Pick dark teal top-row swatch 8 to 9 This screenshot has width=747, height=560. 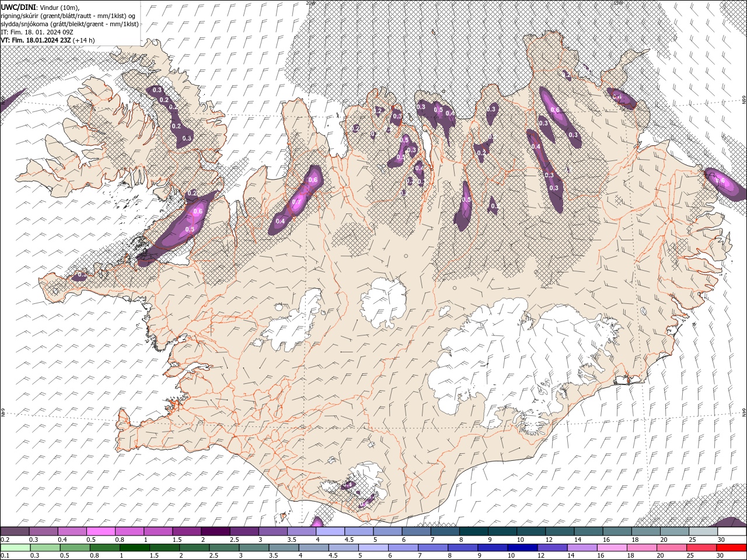point(473,531)
